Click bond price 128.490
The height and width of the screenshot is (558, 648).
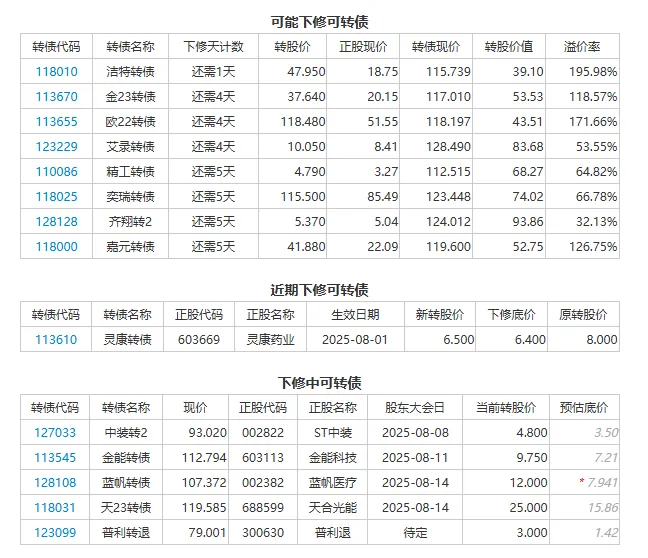449,147
